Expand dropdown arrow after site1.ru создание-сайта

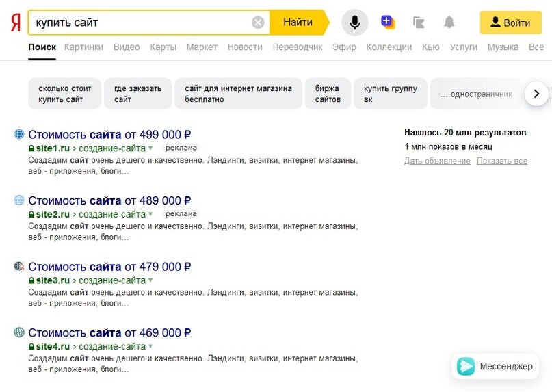pos(150,148)
